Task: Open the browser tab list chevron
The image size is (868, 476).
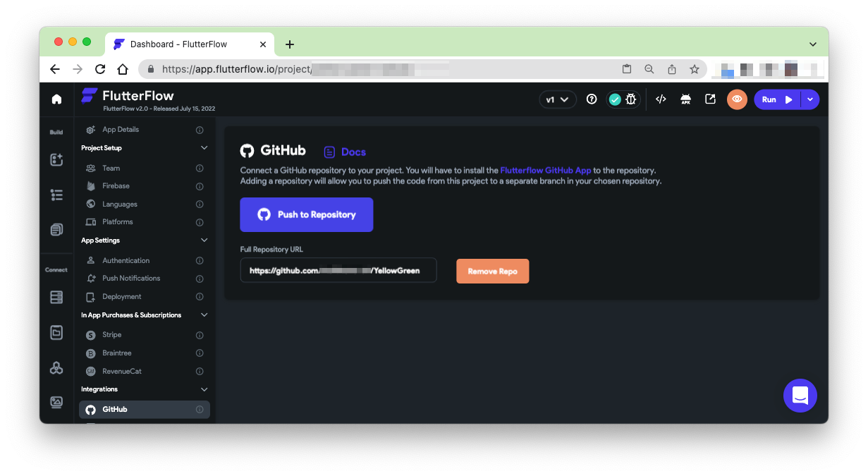Action: tap(813, 44)
